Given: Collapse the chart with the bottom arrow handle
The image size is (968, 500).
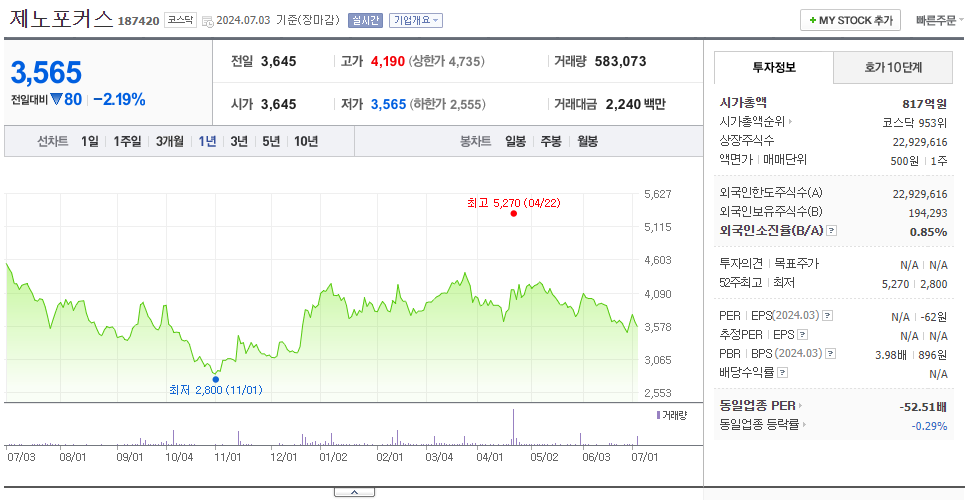Looking at the screenshot, I should (x=354, y=492).
